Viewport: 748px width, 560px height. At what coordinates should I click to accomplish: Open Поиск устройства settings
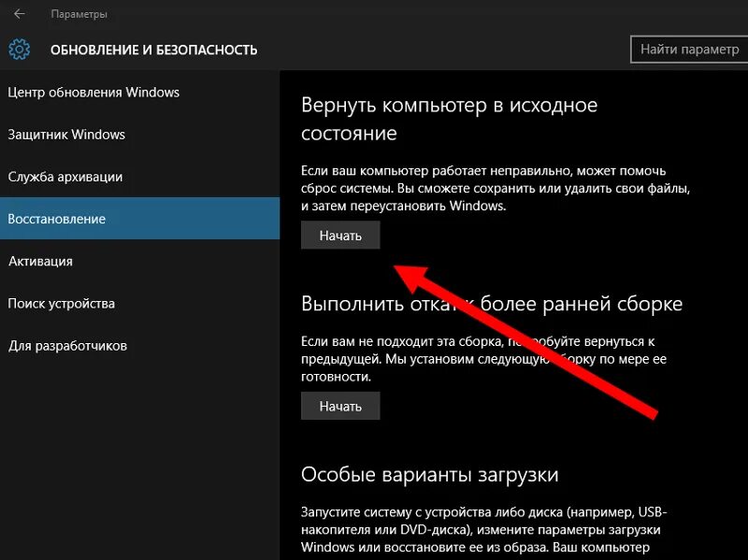(x=62, y=302)
